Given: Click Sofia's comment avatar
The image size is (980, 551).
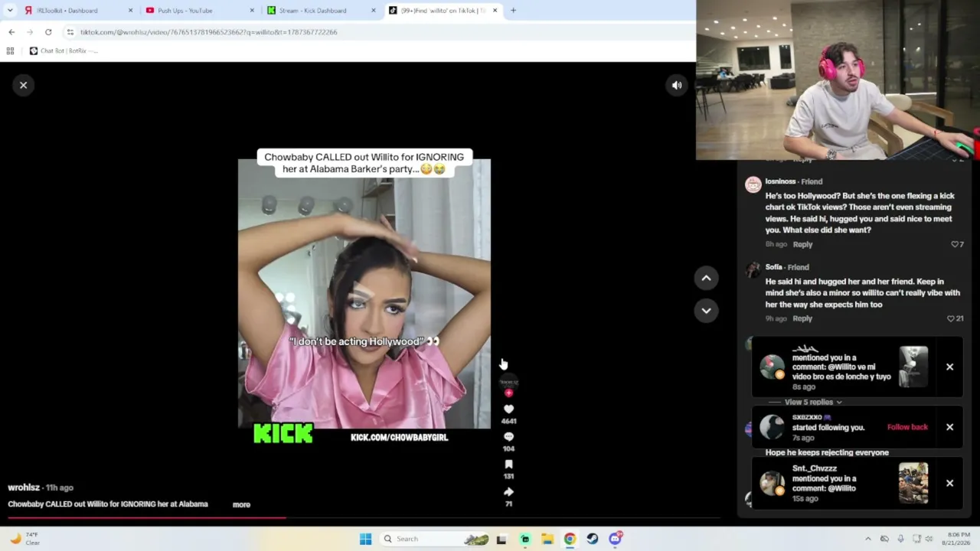Looking at the screenshot, I should click(x=753, y=269).
